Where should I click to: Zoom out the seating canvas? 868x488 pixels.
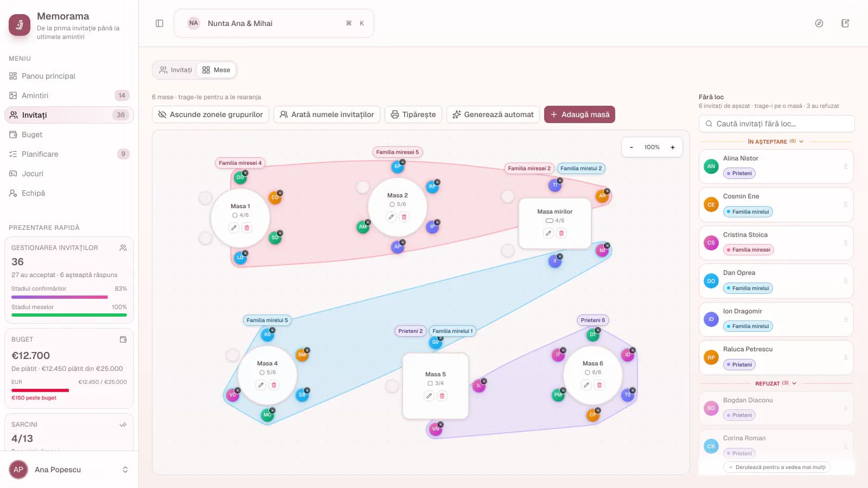point(631,147)
